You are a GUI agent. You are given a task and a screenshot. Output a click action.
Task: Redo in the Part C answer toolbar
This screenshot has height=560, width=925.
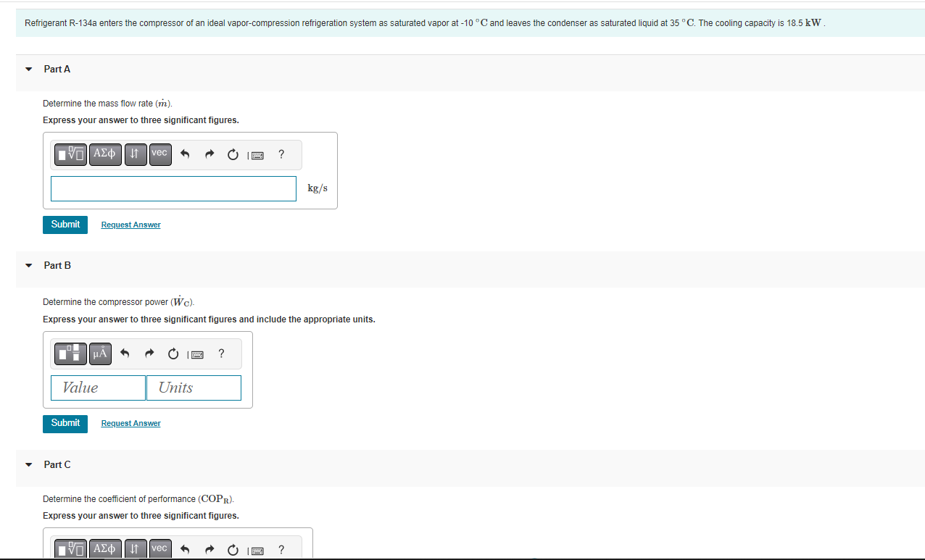coord(210,550)
